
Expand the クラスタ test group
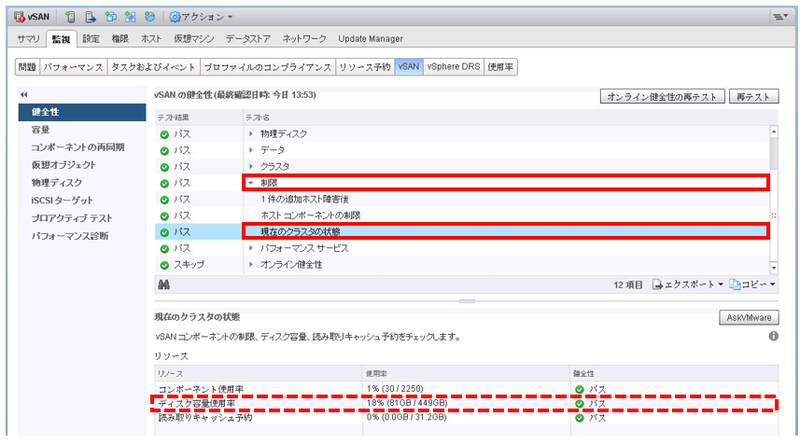coord(251,166)
